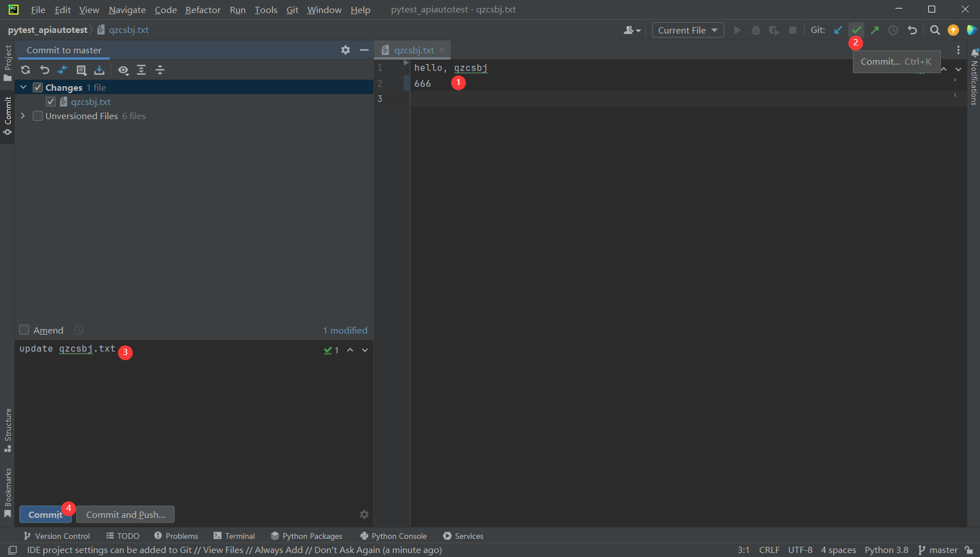The height and width of the screenshot is (557, 980).
Task: Open commit options gear beside Commit and Push
Action: [364, 514]
